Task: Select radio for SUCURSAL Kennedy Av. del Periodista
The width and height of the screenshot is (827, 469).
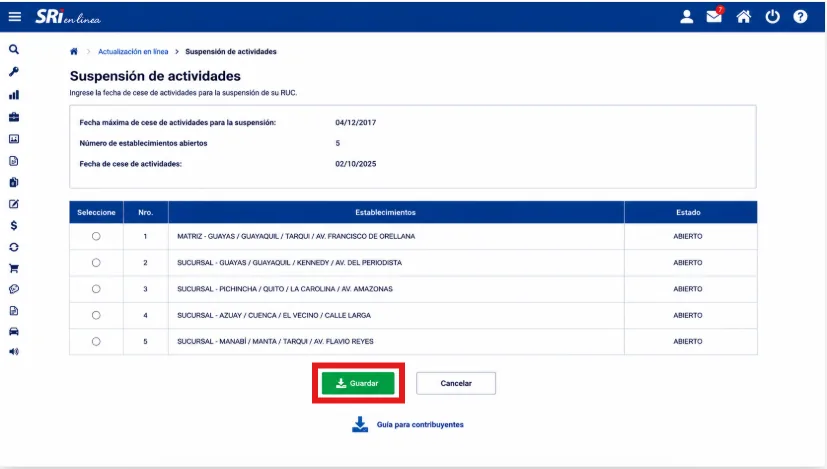Action: 96,263
